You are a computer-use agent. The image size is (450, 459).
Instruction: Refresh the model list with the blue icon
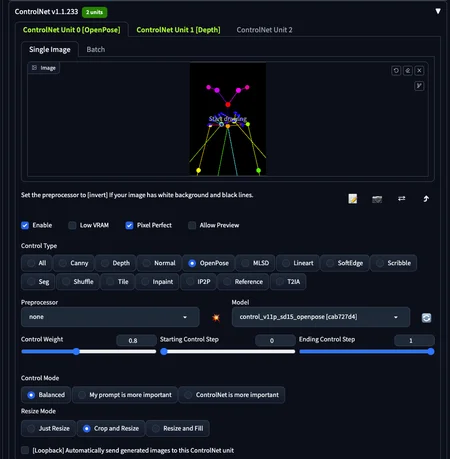(x=426, y=318)
